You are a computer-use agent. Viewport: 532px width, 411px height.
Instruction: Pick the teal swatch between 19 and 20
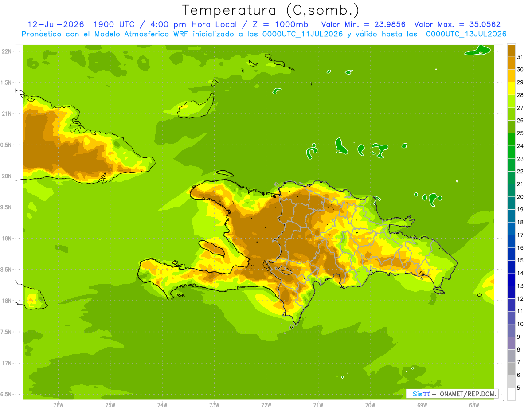click(x=511, y=203)
